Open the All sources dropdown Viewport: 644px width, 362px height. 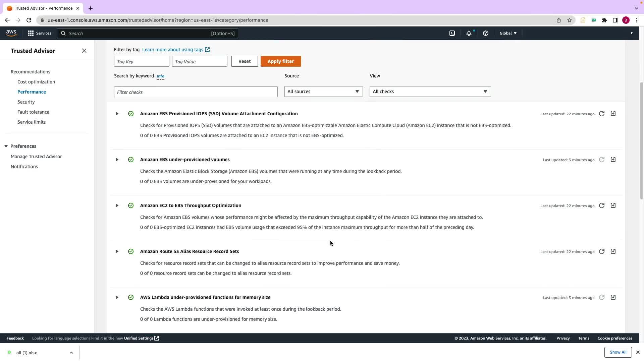point(323,92)
